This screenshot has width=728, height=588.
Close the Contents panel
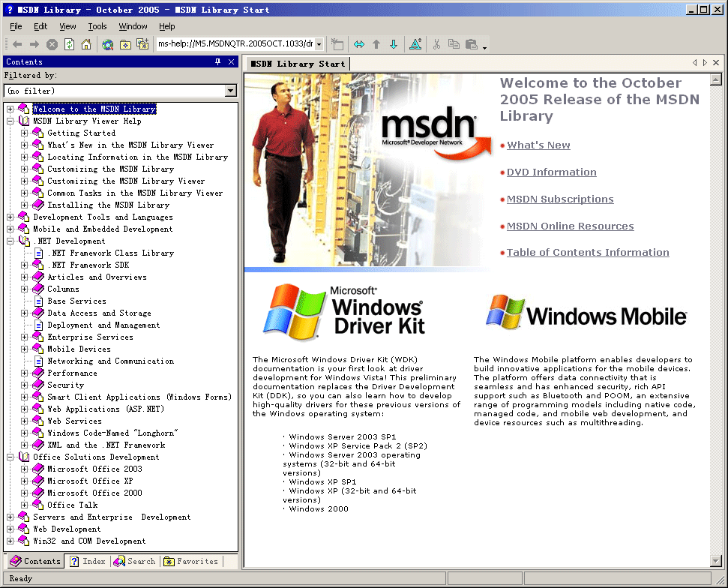pyautogui.click(x=231, y=61)
